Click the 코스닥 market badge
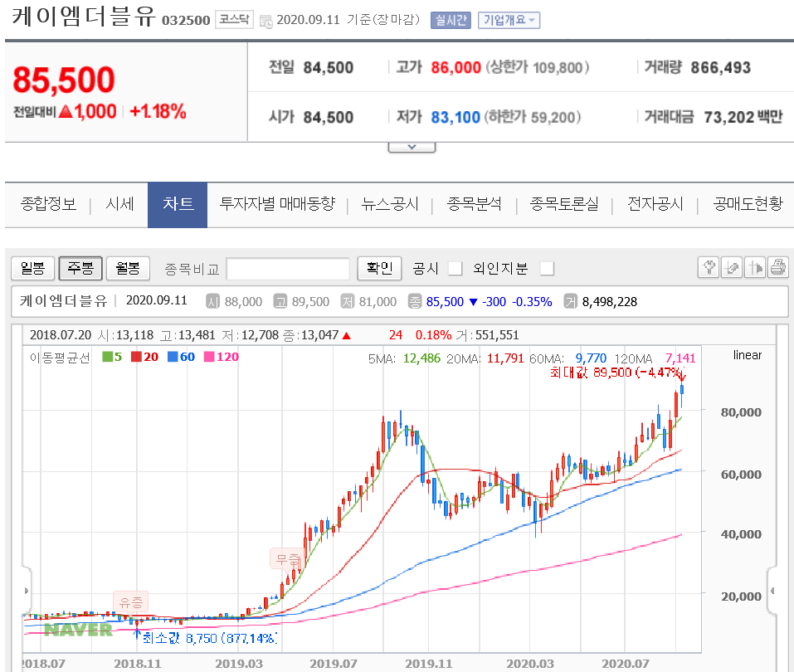 pyautogui.click(x=234, y=20)
